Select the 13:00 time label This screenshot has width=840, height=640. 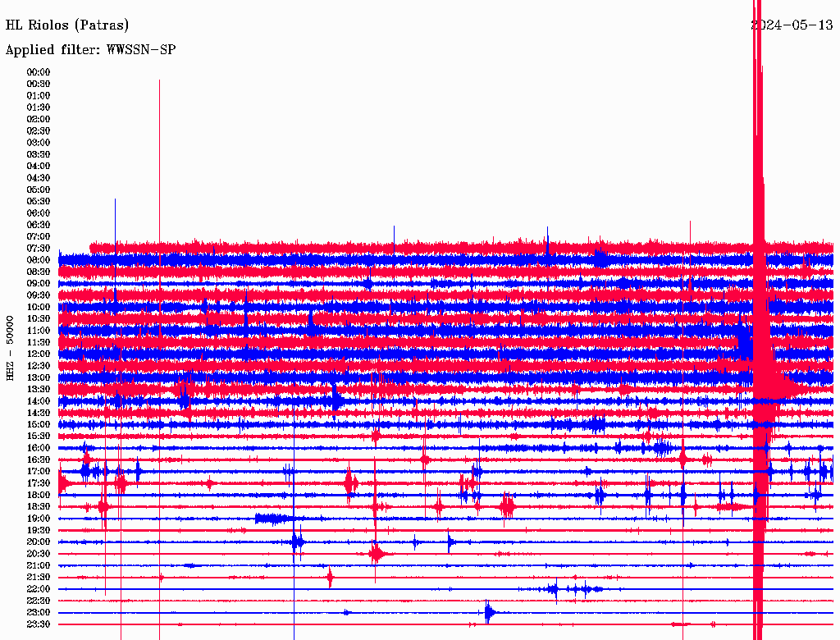pyautogui.click(x=39, y=378)
